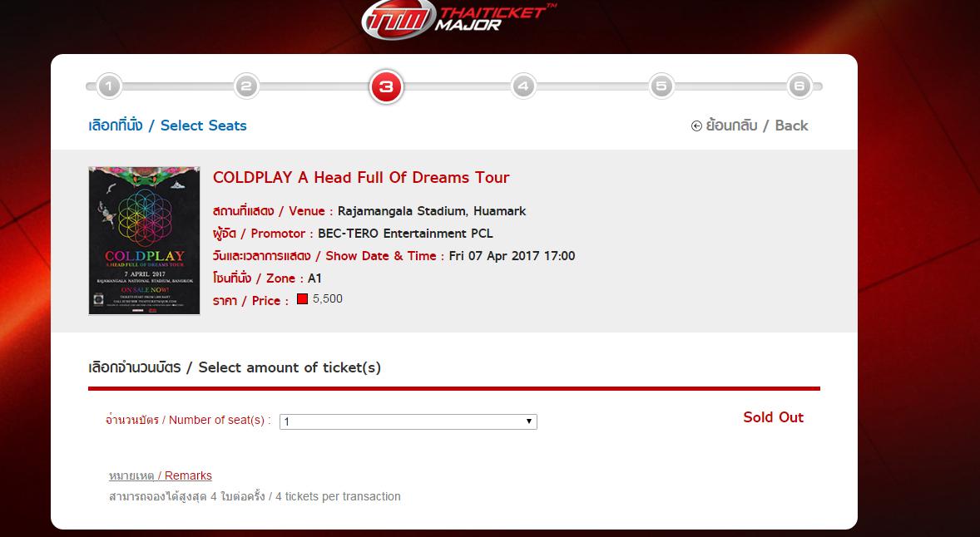
Task: Click the back arrow circle icon
Action: pyautogui.click(x=696, y=126)
